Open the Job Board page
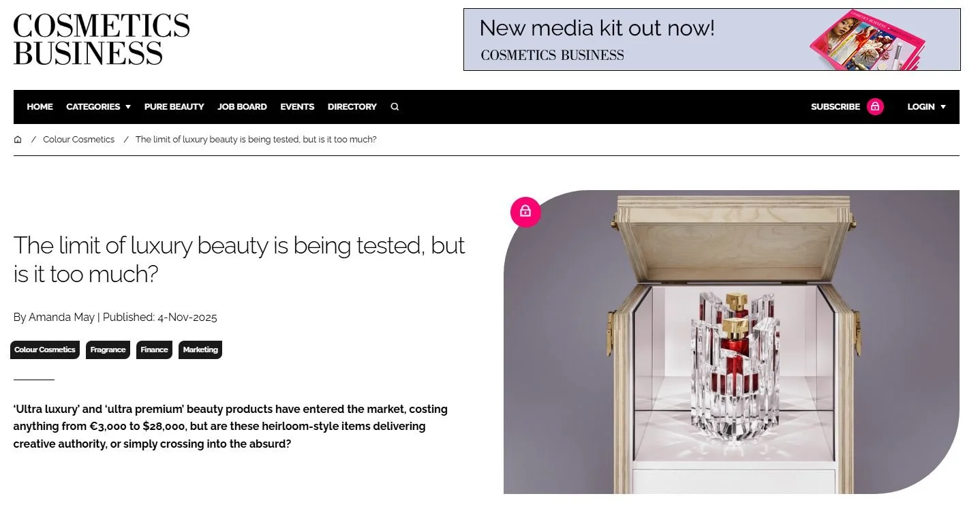980x509 pixels. [x=242, y=107]
